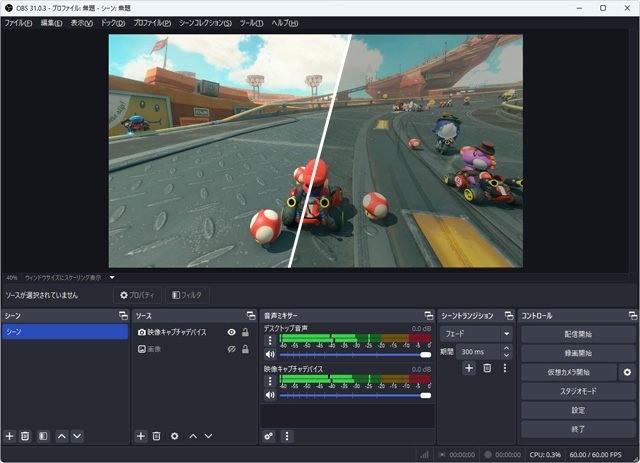Viewport: 640px width, 463px height.
Task: Open preview scaling dropdown arrow
Action: tap(112, 278)
